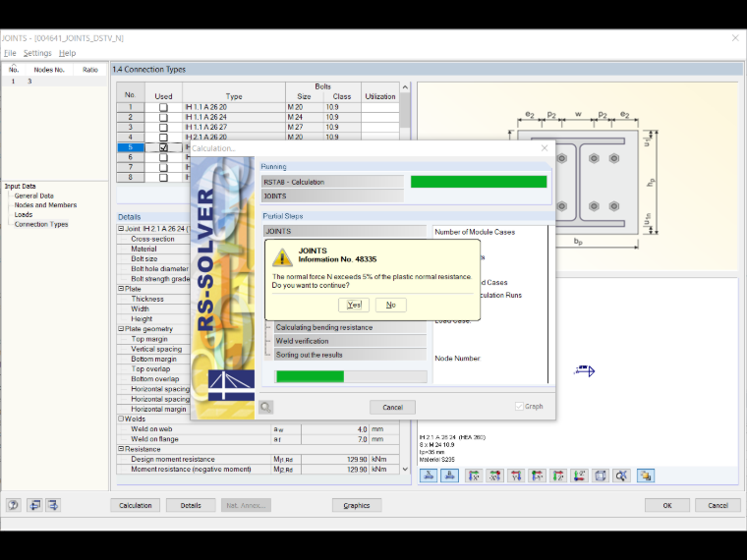This screenshot has width=747, height=560.
Task: Collapse the Welds group
Action: click(x=121, y=419)
